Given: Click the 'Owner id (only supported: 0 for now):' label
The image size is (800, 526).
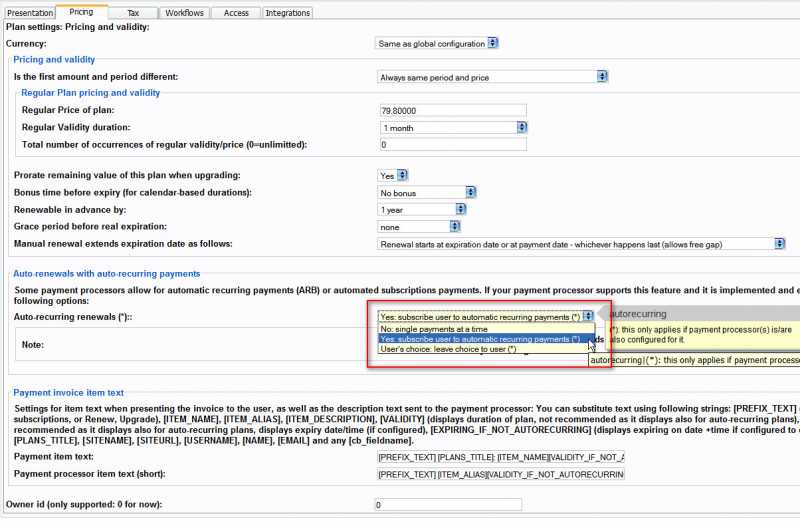Looking at the screenshot, I should (84, 504).
